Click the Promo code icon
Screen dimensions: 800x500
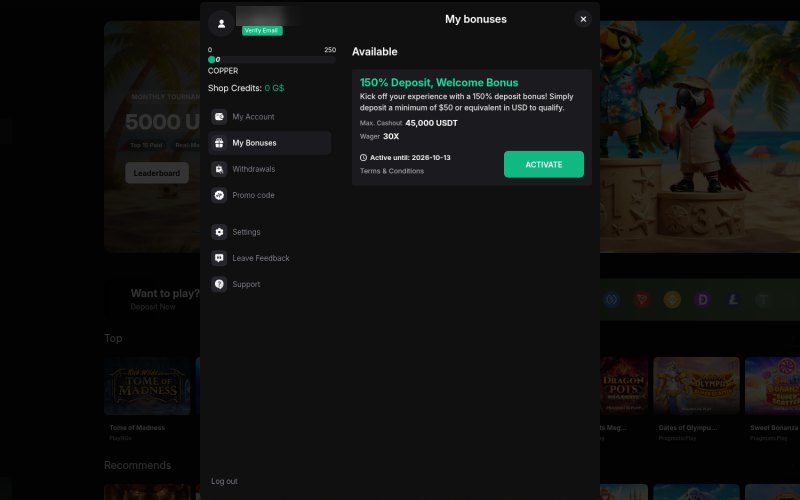[x=219, y=195]
